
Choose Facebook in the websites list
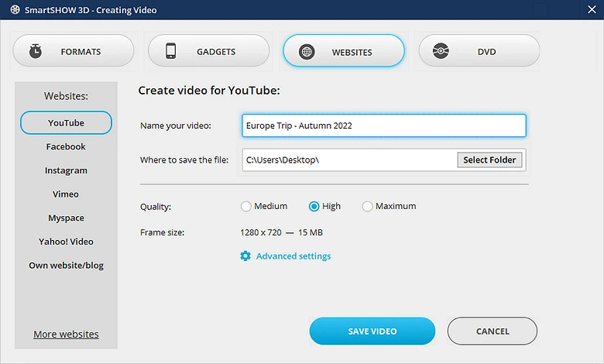(66, 146)
